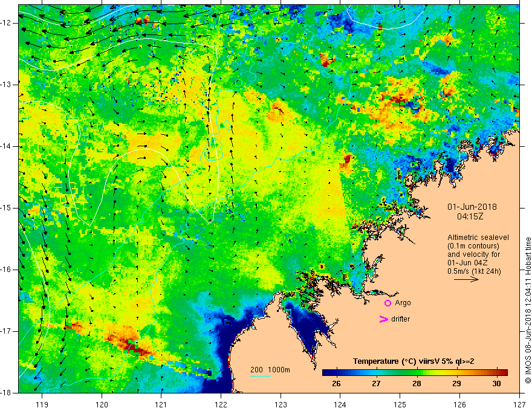Click the latitude axis label '-12'
Viewport: 532px width, 411px height.
pos(6,23)
